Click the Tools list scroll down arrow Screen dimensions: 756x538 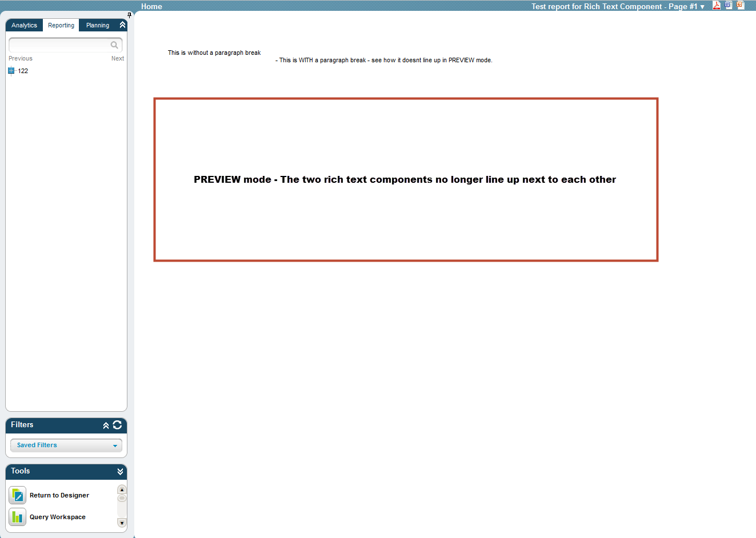pos(122,523)
